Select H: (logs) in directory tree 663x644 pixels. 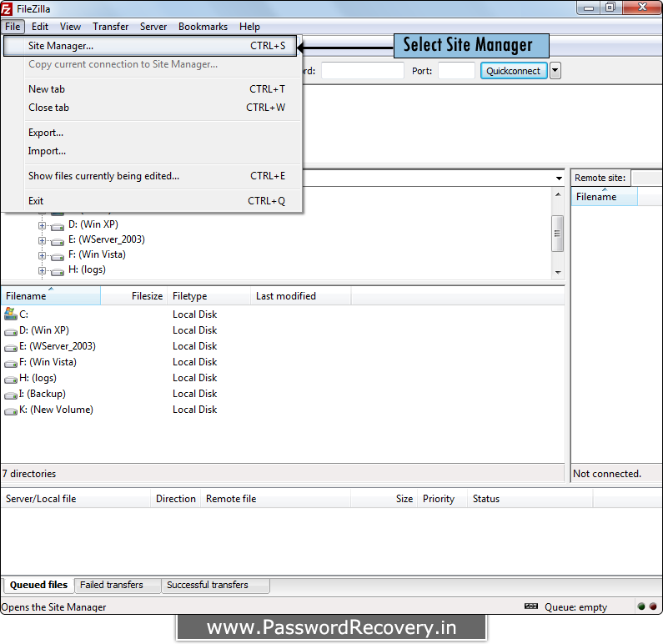pos(87,269)
